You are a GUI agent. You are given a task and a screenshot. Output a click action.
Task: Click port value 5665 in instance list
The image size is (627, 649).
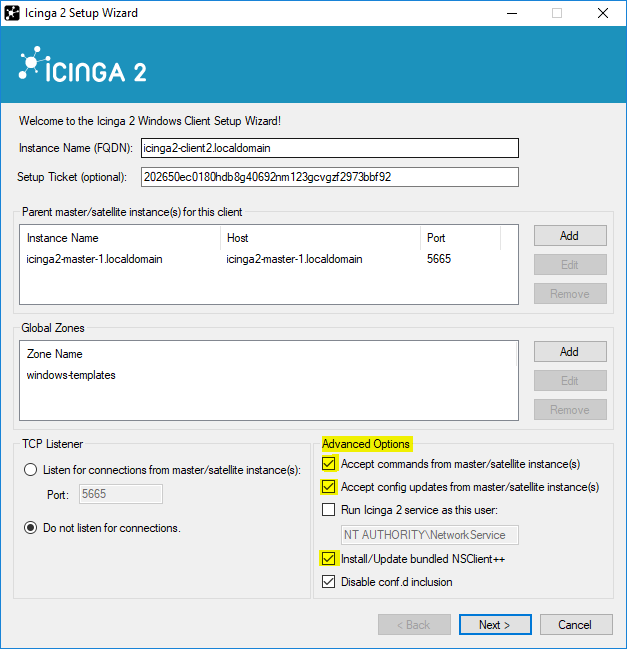(x=439, y=259)
